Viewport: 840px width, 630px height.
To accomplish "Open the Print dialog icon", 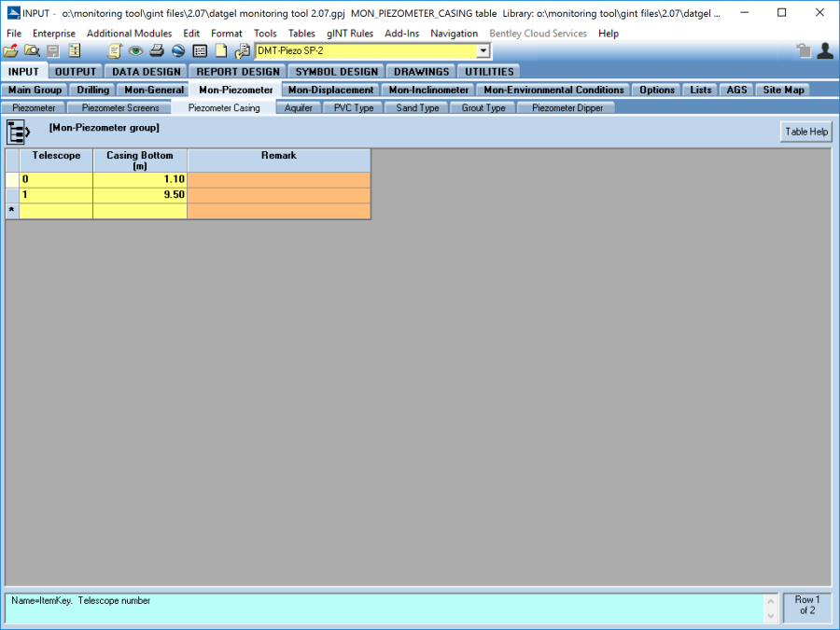I will [x=156, y=51].
